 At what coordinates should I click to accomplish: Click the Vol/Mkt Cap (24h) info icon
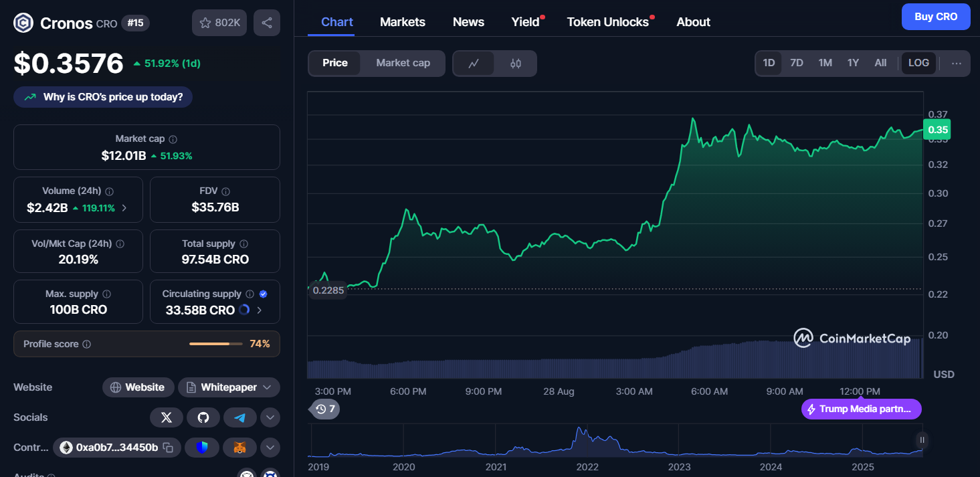(120, 244)
